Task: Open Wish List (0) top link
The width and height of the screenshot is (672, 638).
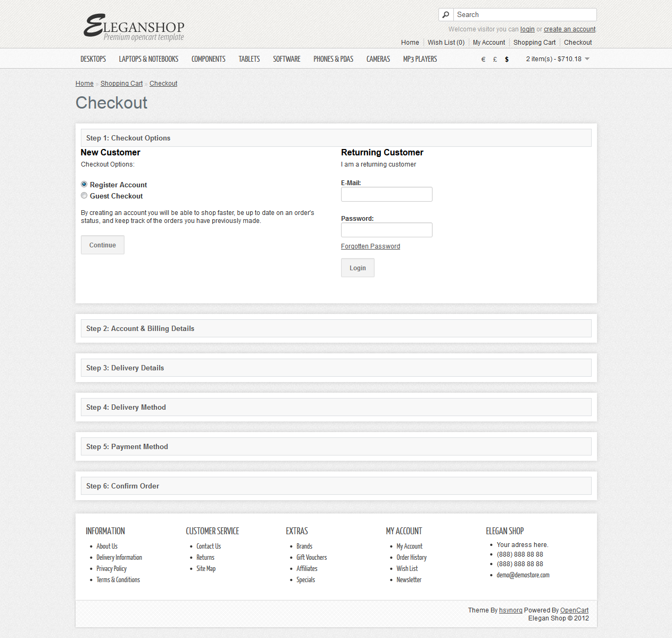Action: coord(446,43)
